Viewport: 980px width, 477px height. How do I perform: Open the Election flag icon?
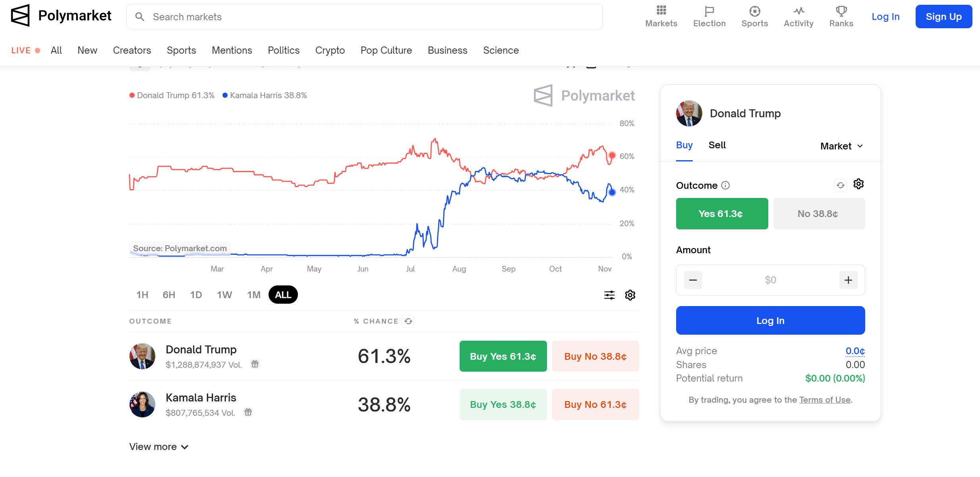pos(709,11)
